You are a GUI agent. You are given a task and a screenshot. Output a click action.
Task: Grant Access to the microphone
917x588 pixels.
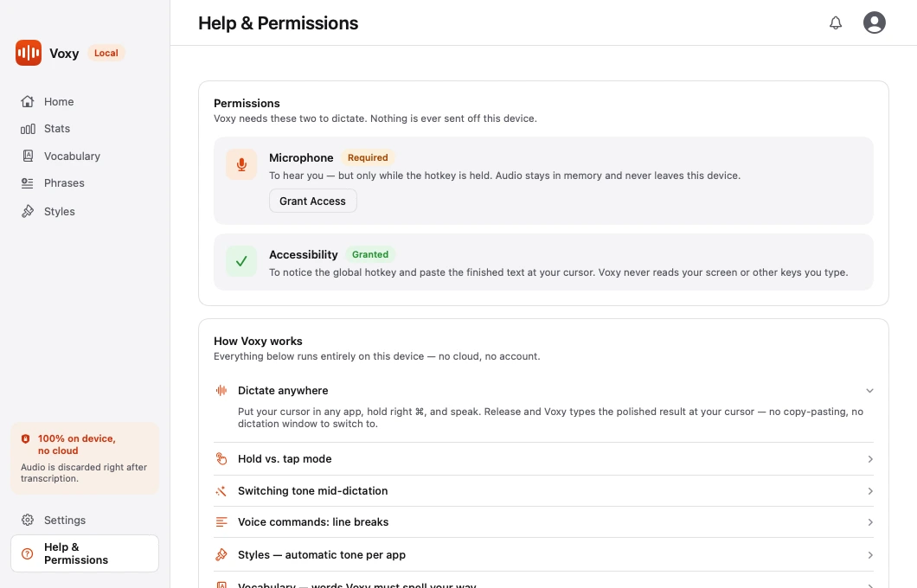(x=313, y=201)
